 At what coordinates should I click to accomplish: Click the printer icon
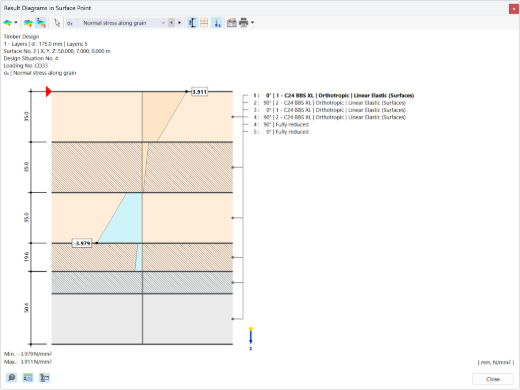tap(244, 23)
